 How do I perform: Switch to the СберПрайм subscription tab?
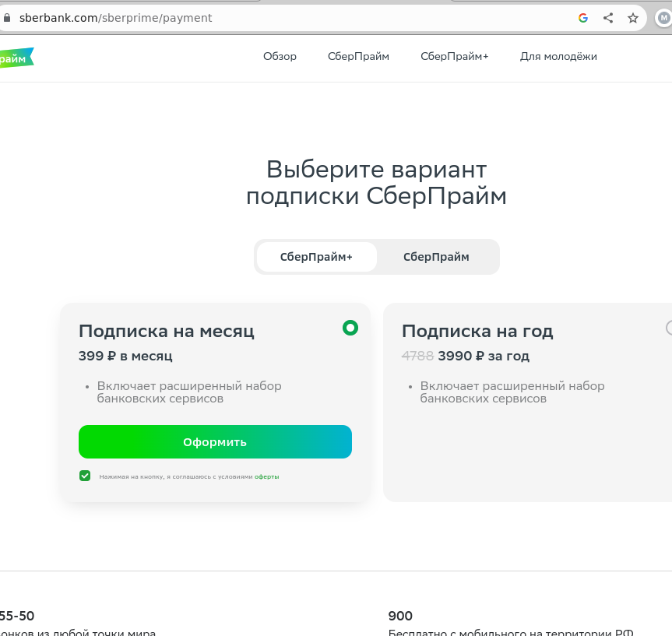(436, 257)
